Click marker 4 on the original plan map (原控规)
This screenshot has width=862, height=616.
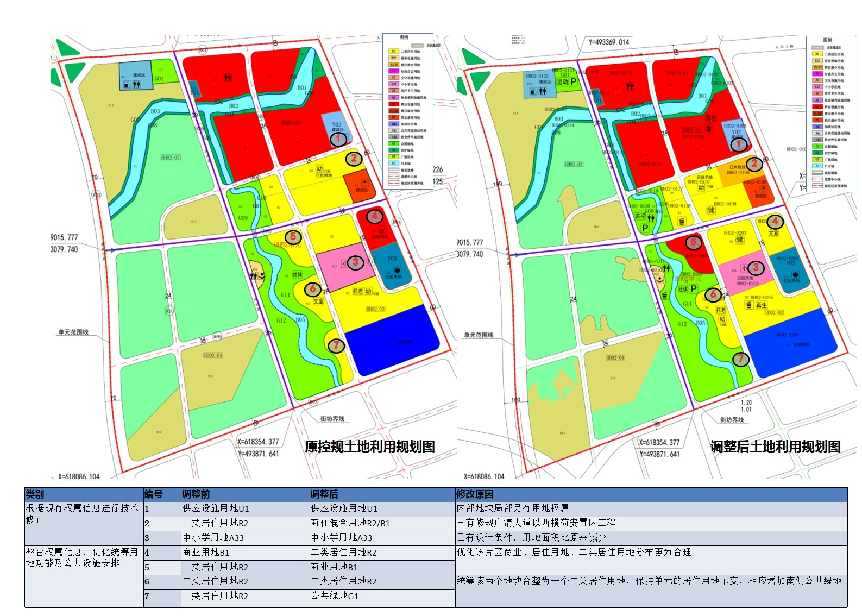click(375, 216)
